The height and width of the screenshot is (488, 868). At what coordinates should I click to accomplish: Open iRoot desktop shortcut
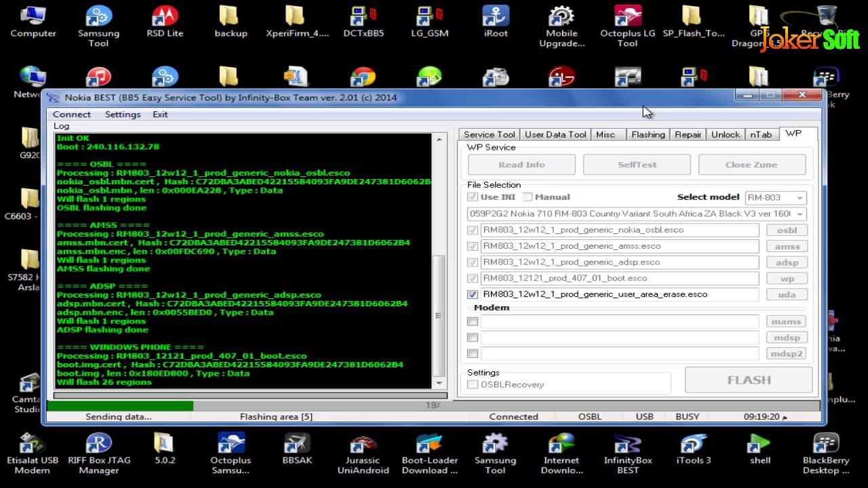[496, 22]
